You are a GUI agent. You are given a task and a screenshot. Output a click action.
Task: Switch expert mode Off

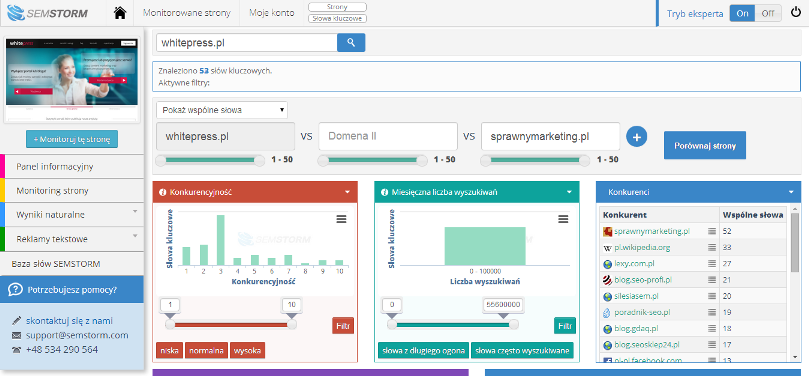768,13
